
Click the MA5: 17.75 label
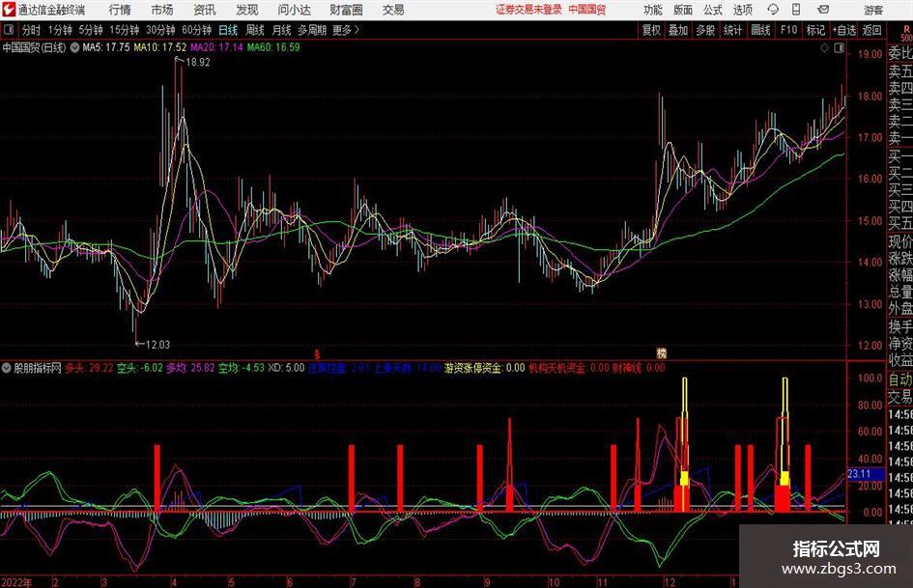coord(106,47)
